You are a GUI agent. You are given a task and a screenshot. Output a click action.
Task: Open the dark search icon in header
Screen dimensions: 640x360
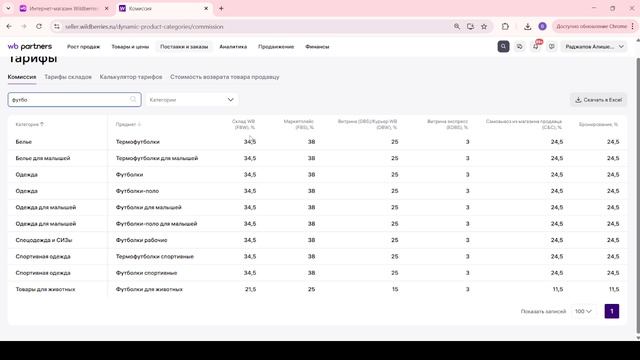[503, 47]
